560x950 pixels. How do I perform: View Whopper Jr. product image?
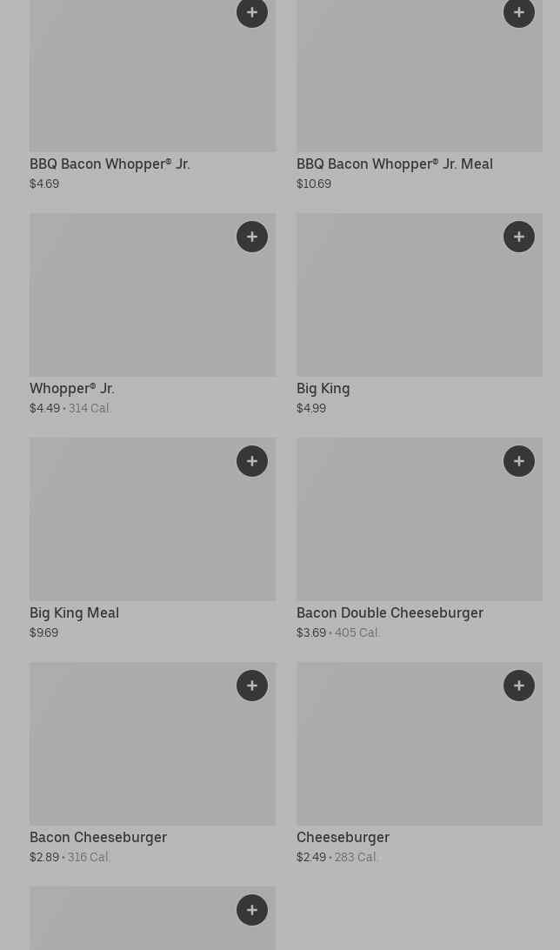(152, 294)
